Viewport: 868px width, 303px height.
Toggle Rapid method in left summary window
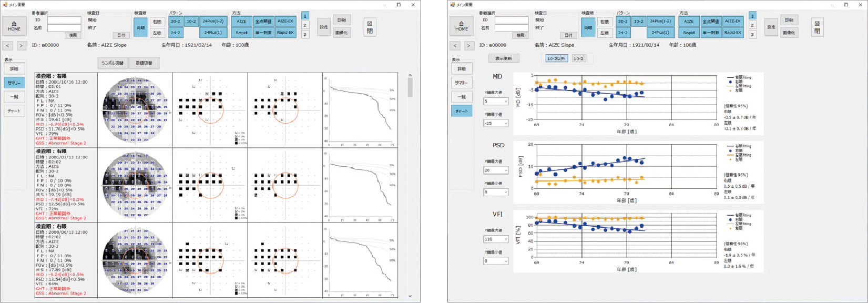pyautogui.click(x=242, y=33)
